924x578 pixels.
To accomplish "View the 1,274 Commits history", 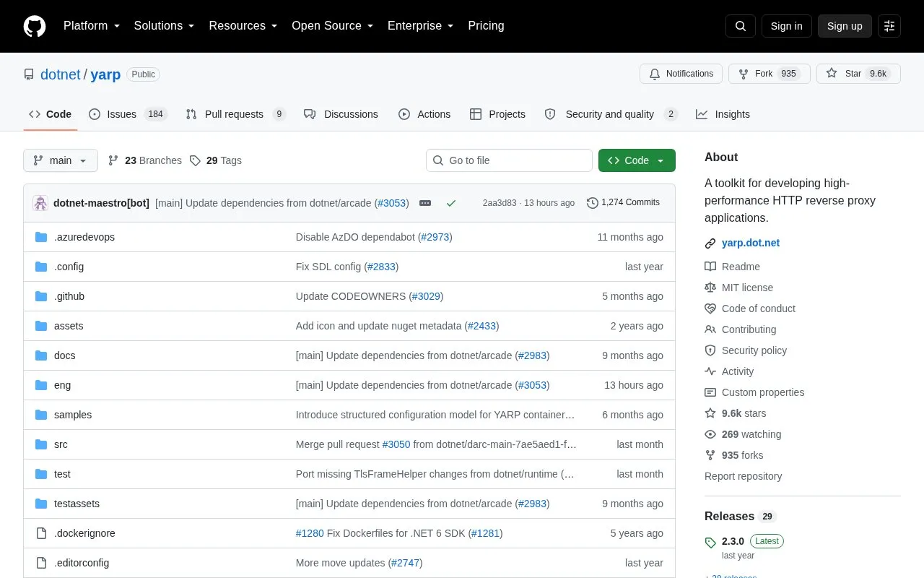I will pos(623,203).
